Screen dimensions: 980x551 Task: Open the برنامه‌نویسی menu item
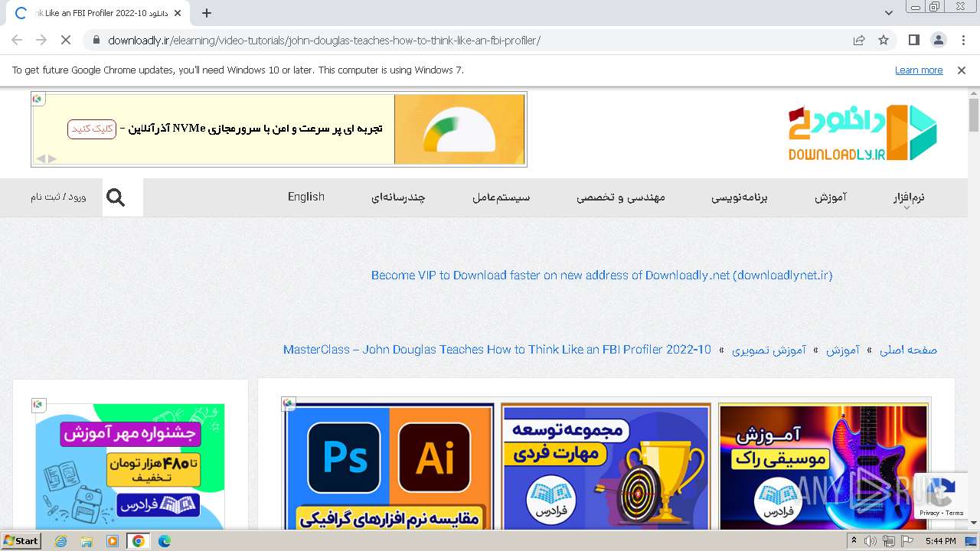click(x=739, y=197)
